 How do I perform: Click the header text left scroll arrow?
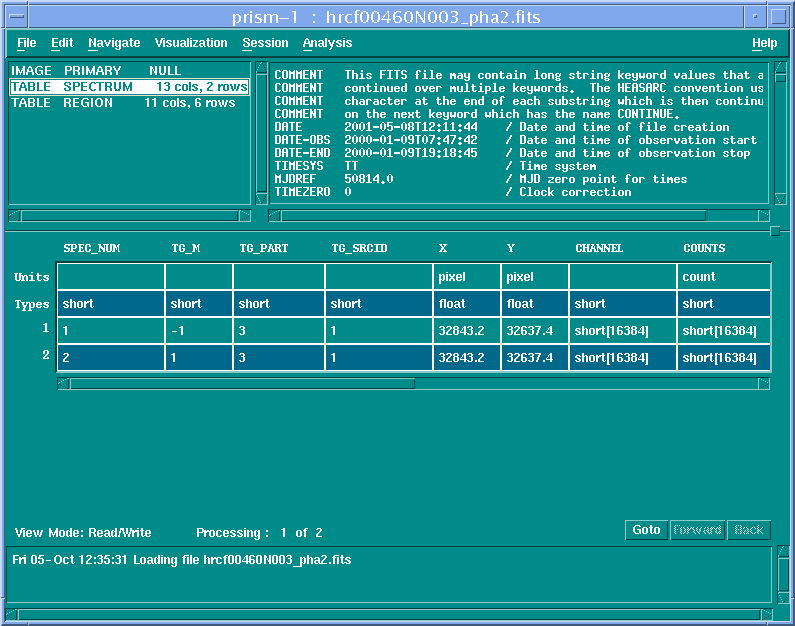(274, 216)
